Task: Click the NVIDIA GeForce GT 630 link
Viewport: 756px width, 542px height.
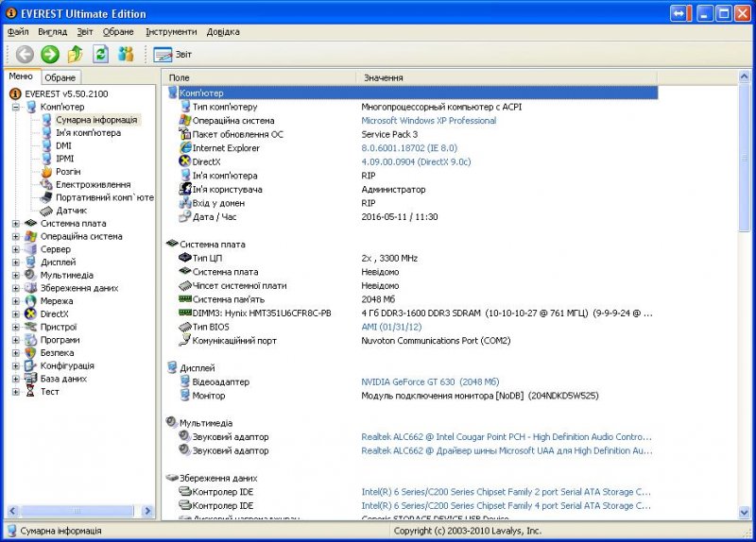Action: [408, 381]
